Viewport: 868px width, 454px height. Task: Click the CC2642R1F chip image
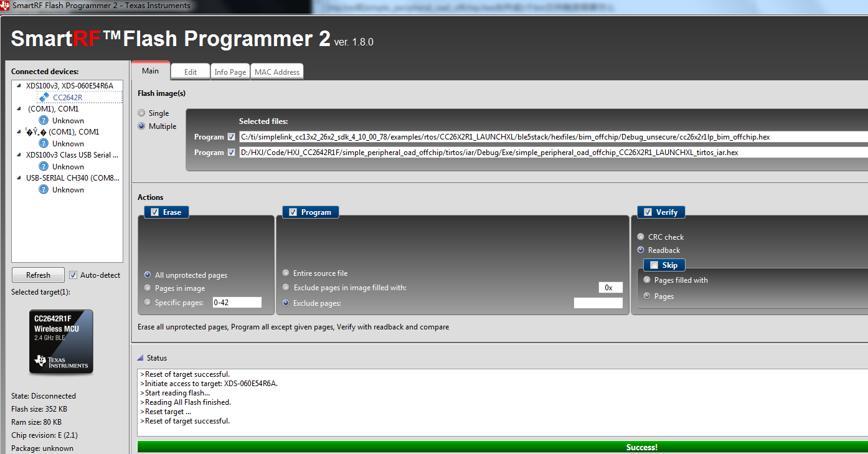[x=61, y=342]
